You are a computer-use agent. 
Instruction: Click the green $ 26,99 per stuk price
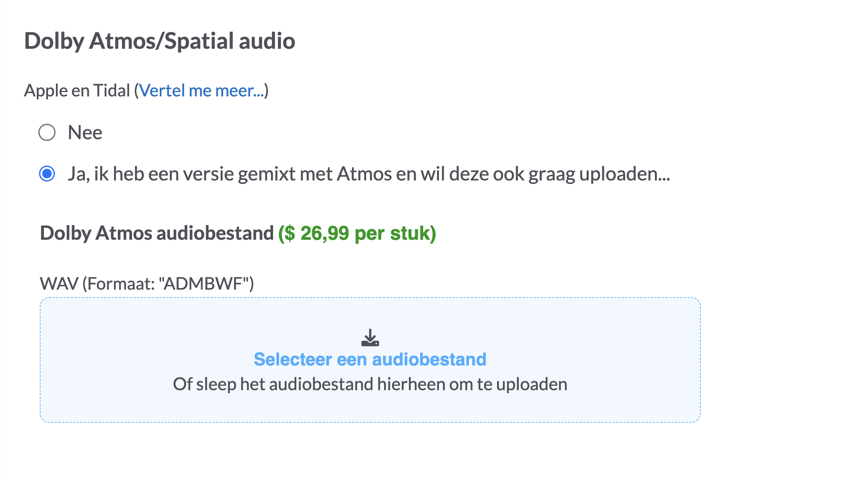(357, 233)
